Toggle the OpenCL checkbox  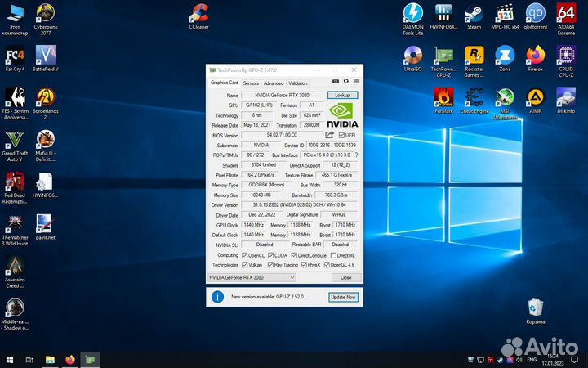(244, 255)
